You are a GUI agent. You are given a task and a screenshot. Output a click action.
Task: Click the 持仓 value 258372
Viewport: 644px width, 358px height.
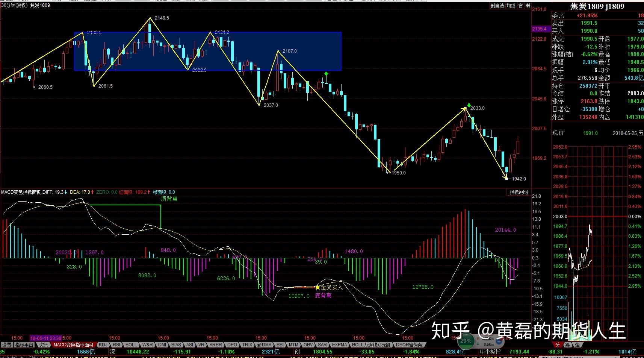click(x=588, y=86)
